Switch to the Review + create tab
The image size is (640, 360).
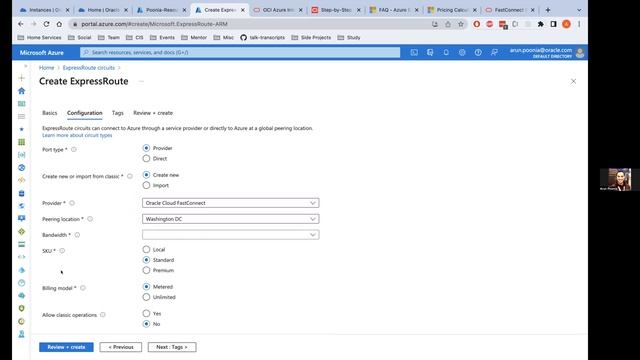click(153, 113)
